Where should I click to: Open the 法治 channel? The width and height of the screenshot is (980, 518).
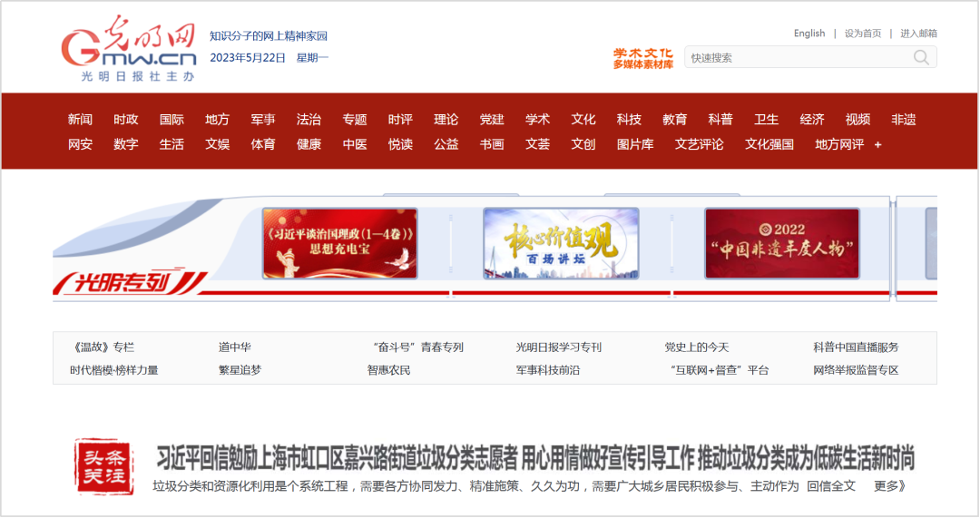click(x=309, y=120)
